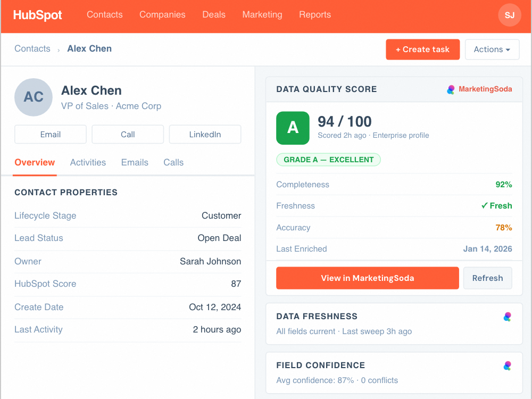Click the Last Activity property label
532x399 pixels.
[x=38, y=329]
